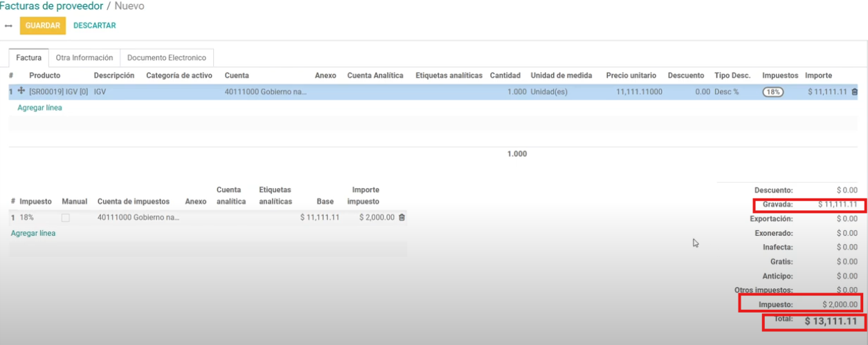
Task: Click the Anticipo summary label
Action: [778, 276]
